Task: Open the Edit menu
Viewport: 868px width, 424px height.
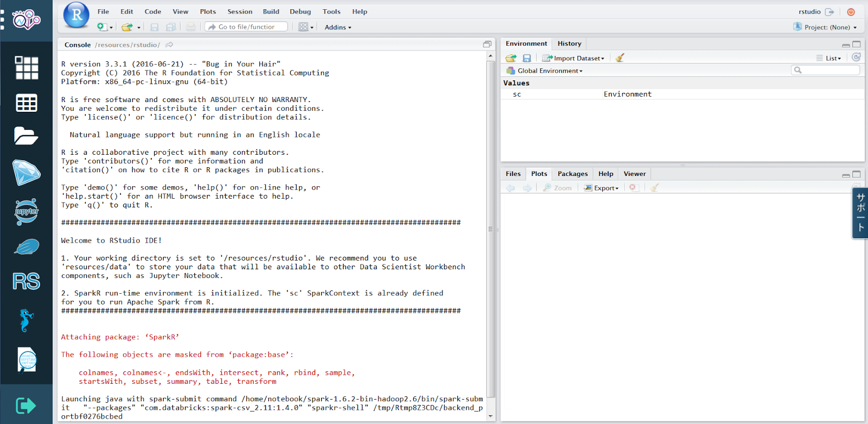Action: point(127,11)
